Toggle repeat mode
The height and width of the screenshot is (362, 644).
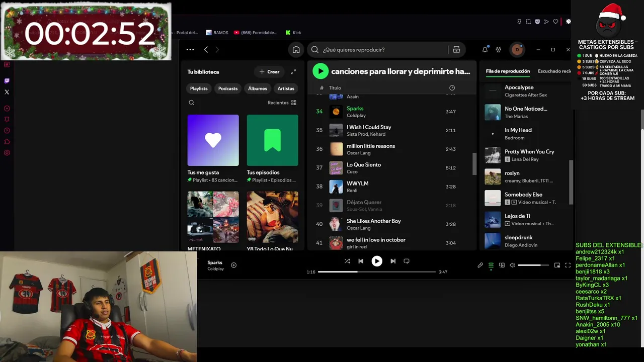coord(407,261)
